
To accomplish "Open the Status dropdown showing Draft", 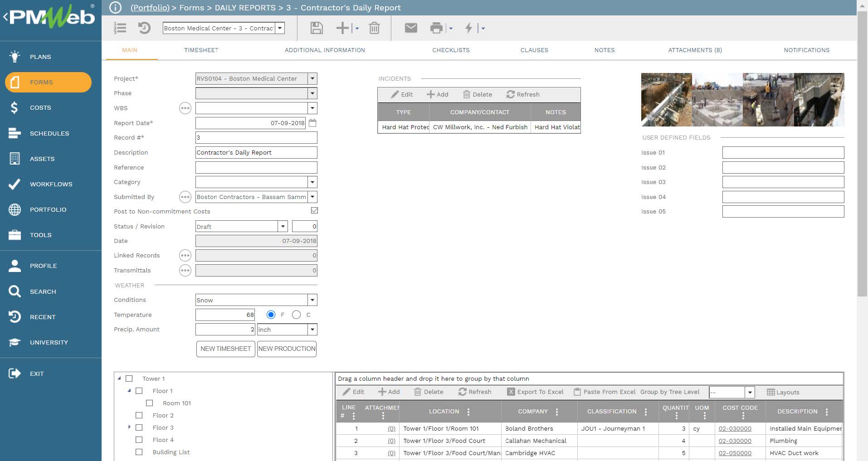I will point(283,226).
